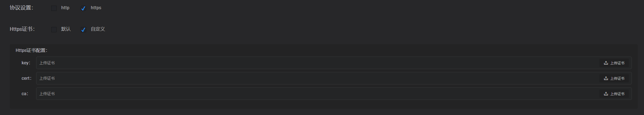The width and height of the screenshot is (644, 115).
Task: Focus the ca certificate input field
Action: 317,94
